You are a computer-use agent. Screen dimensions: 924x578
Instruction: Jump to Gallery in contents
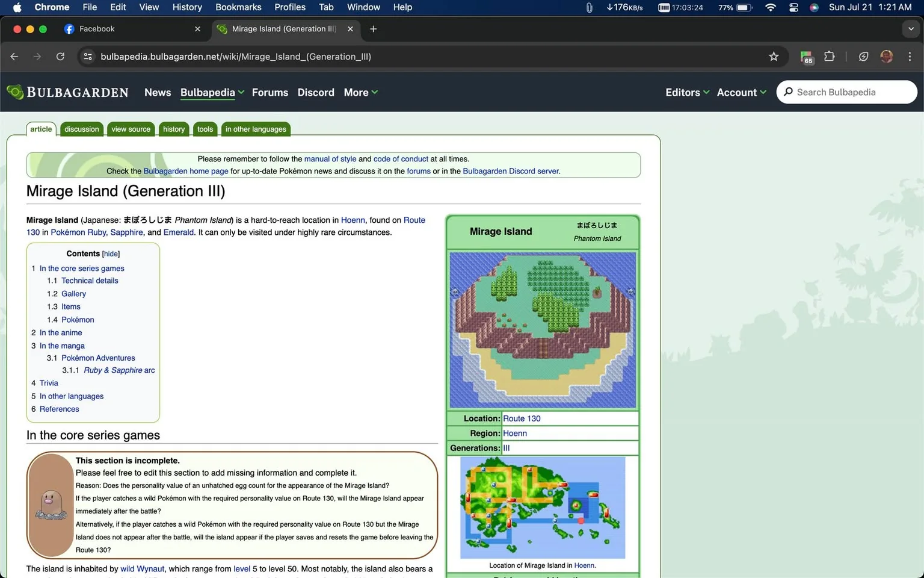[73, 294]
